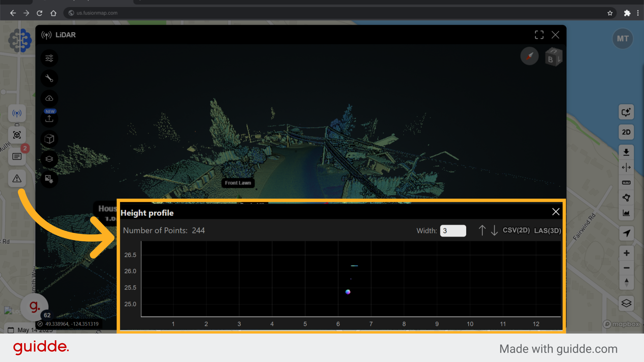
Task: Close the LiDAR viewer panel
Action: [x=555, y=35]
